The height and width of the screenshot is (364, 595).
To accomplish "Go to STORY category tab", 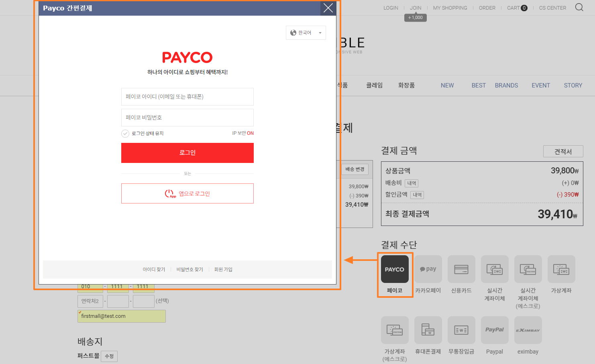I will pyautogui.click(x=573, y=85).
